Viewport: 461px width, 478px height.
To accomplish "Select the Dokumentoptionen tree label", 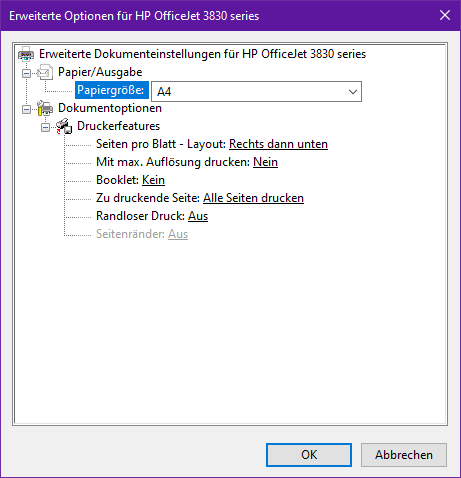I will pyautogui.click(x=110, y=108).
